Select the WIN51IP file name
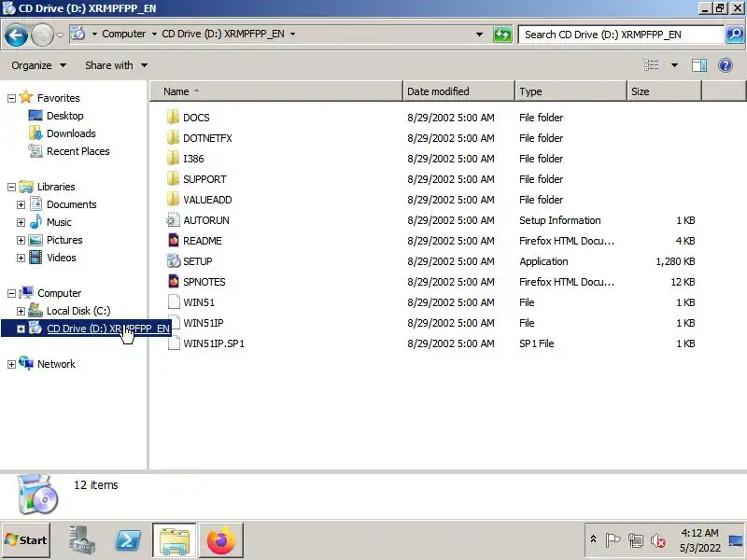Viewport: 747px width, 560px height. pyautogui.click(x=203, y=322)
